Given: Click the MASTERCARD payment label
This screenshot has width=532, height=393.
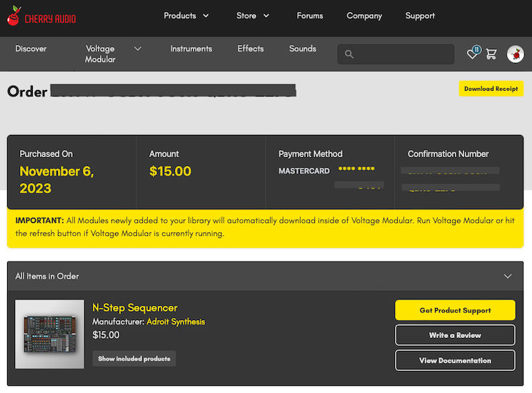Looking at the screenshot, I should (304, 171).
